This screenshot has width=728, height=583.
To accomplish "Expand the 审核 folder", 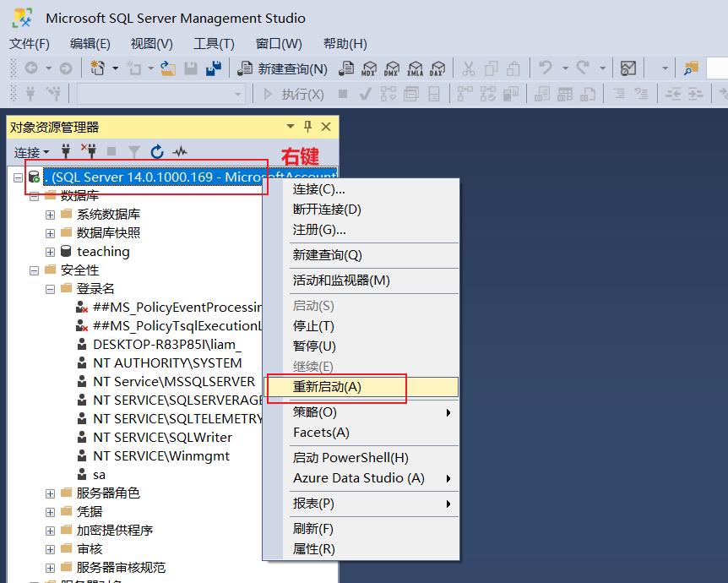I will [x=50, y=549].
